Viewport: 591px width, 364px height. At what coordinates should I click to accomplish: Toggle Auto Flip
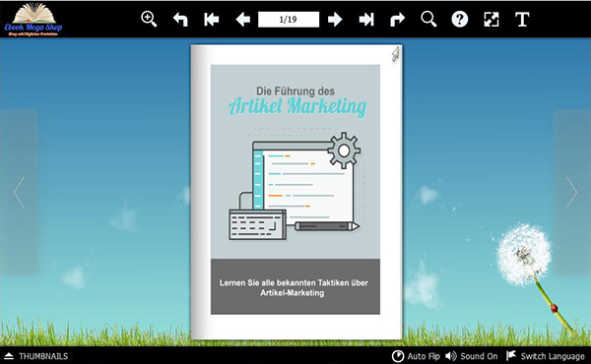pos(416,356)
